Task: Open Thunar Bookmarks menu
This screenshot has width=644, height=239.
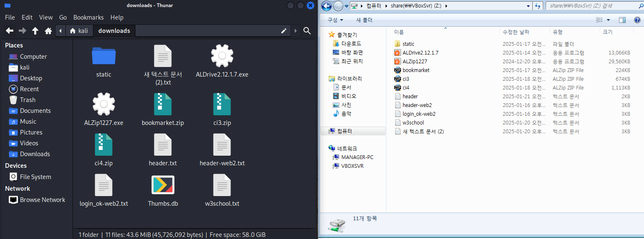Action: tap(88, 17)
